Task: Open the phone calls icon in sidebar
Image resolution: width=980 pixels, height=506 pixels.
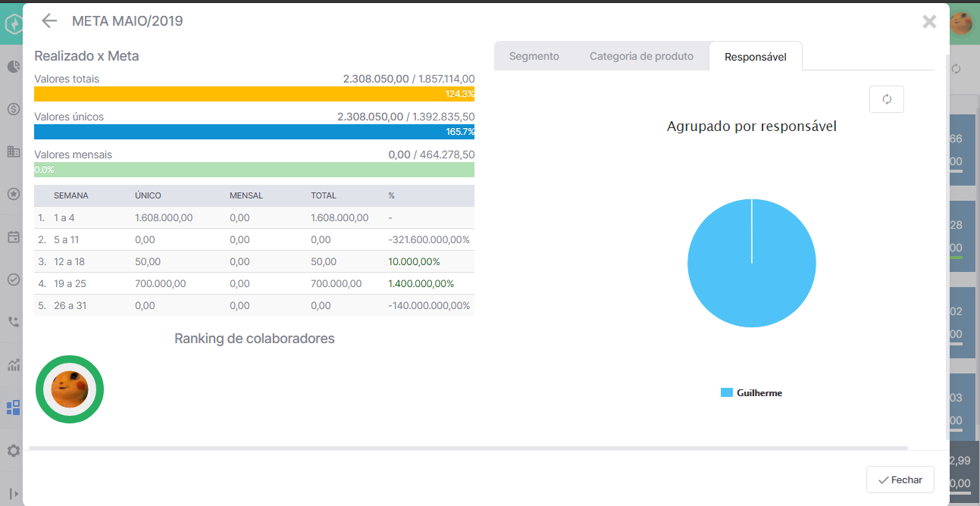Action: (13, 322)
